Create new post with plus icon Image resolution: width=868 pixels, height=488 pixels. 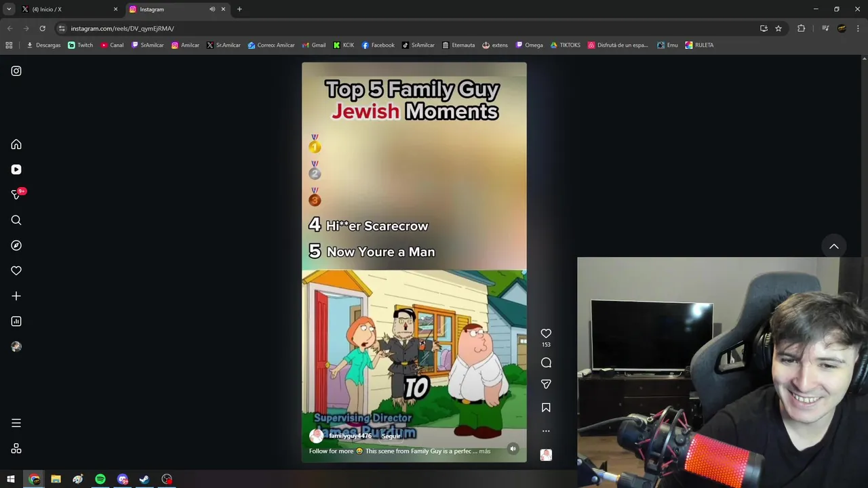[16, 296]
